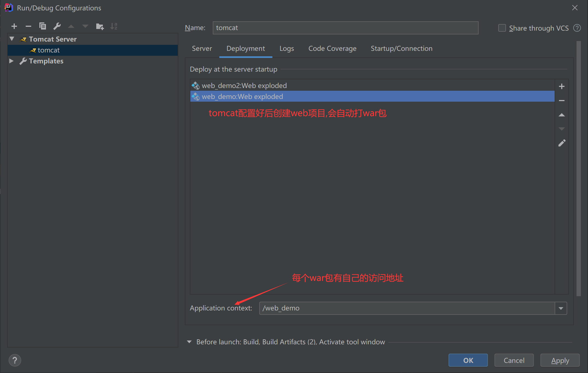Select the tomcat configuration tree item
Viewport: 588px width, 373px height.
point(93,50)
